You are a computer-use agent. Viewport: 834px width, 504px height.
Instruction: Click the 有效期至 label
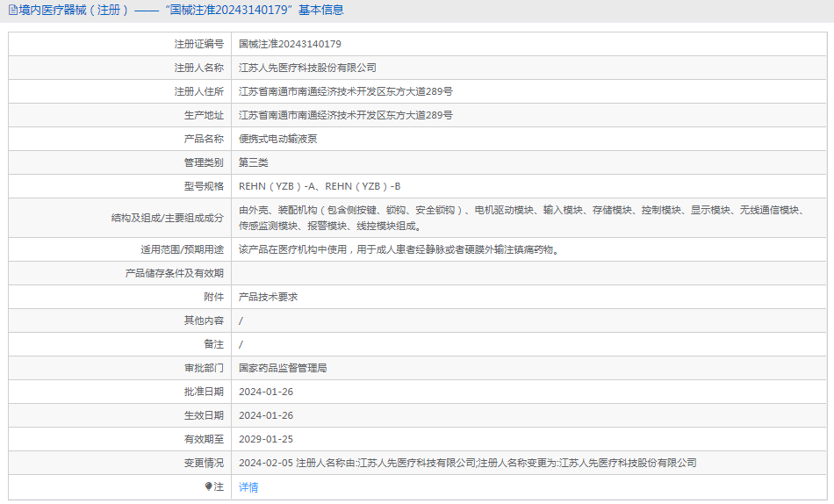[205, 439]
